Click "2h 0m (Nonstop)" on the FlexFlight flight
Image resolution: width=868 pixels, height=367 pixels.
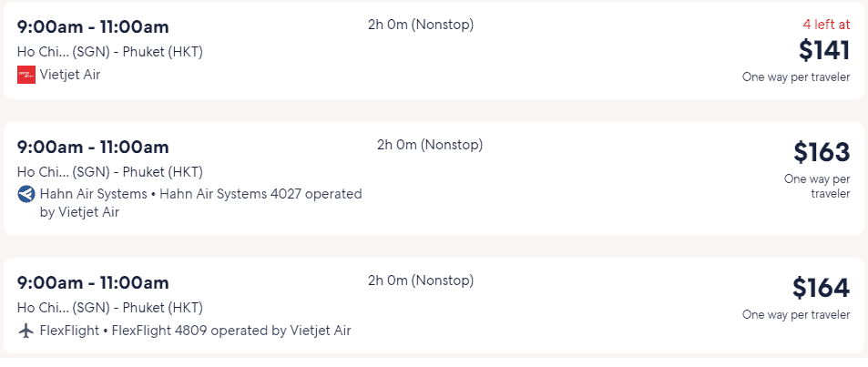click(x=421, y=280)
